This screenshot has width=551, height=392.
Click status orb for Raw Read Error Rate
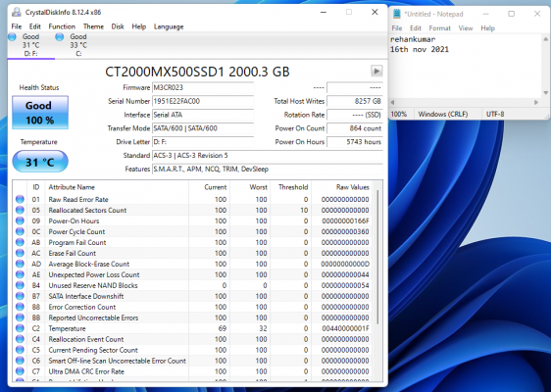20,199
